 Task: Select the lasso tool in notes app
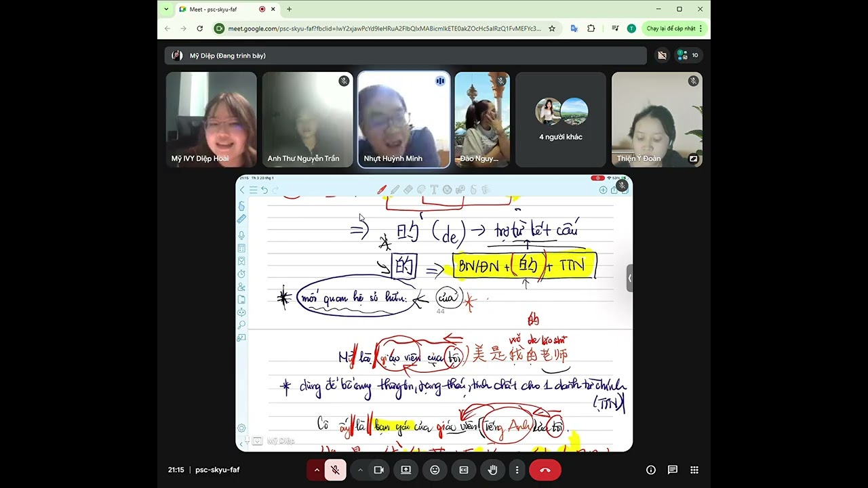click(x=421, y=190)
